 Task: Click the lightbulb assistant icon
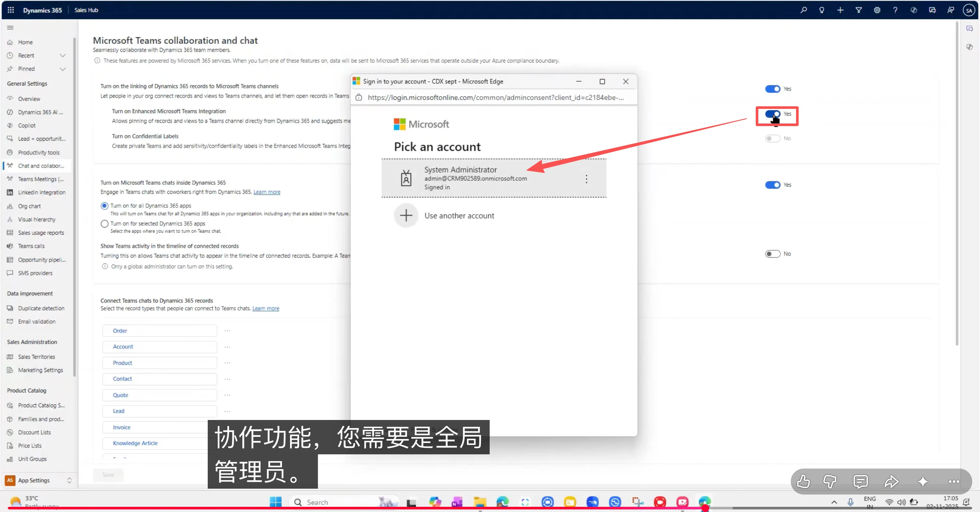tap(822, 10)
